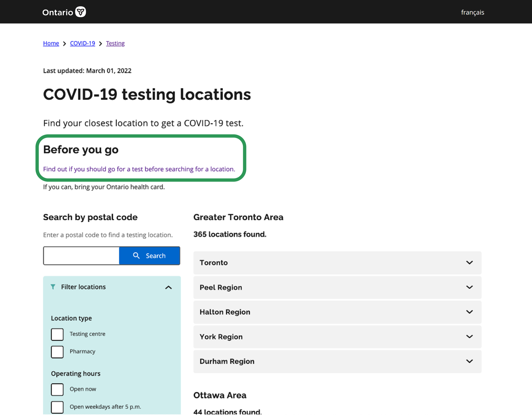532x419 pixels.
Task: Open 'Find out if you should go for a test' link
Action: click(x=139, y=169)
